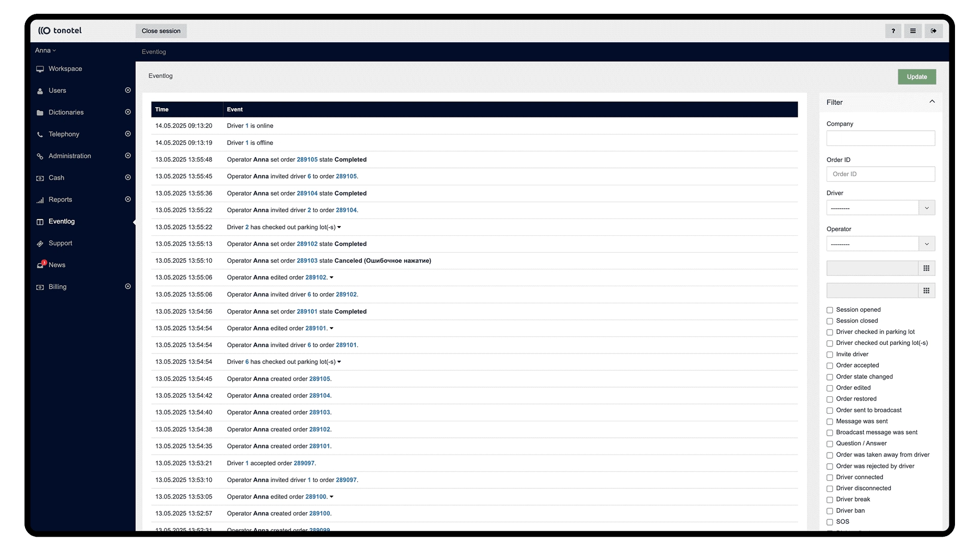This screenshot has height=551, width=980.
Task: Expand the Telephony submenu circle icon
Action: [128, 134]
